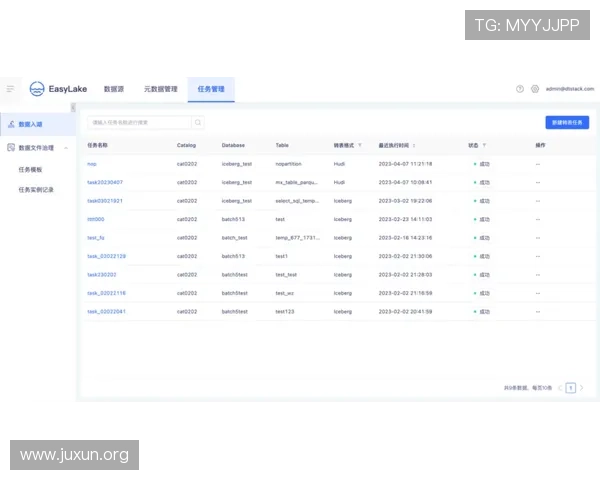Click the 数据文件治理 sidebar icon
600x480 pixels.
[10, 147]
